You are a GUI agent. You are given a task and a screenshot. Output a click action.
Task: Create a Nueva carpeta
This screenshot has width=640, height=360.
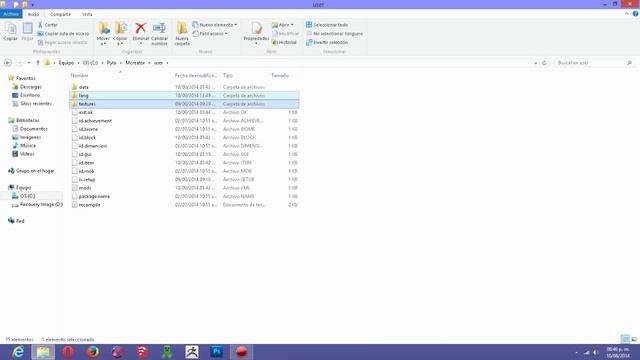coord(182,33)
